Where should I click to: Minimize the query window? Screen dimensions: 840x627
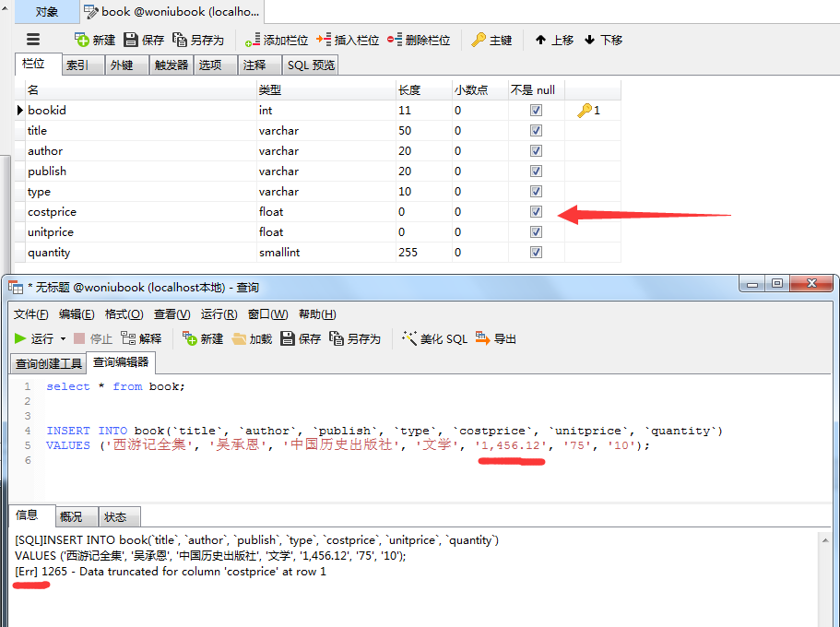pos(752,283)
